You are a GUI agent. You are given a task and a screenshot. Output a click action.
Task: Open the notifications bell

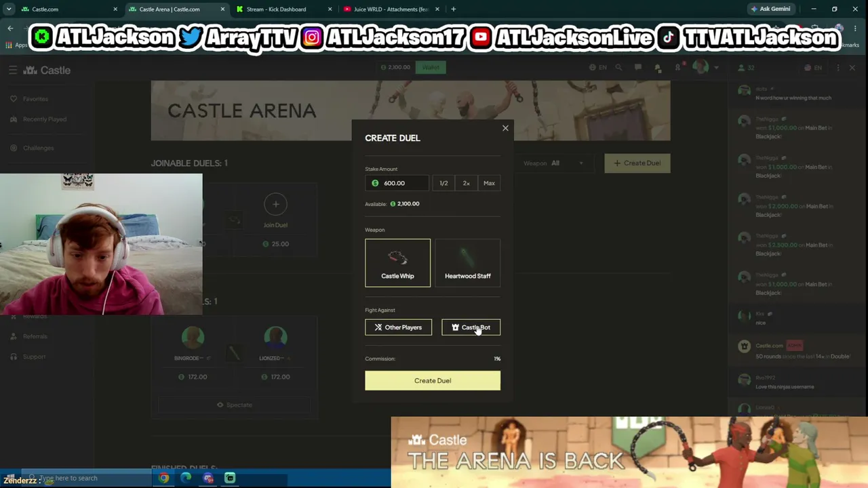click(x=658, y=68)
